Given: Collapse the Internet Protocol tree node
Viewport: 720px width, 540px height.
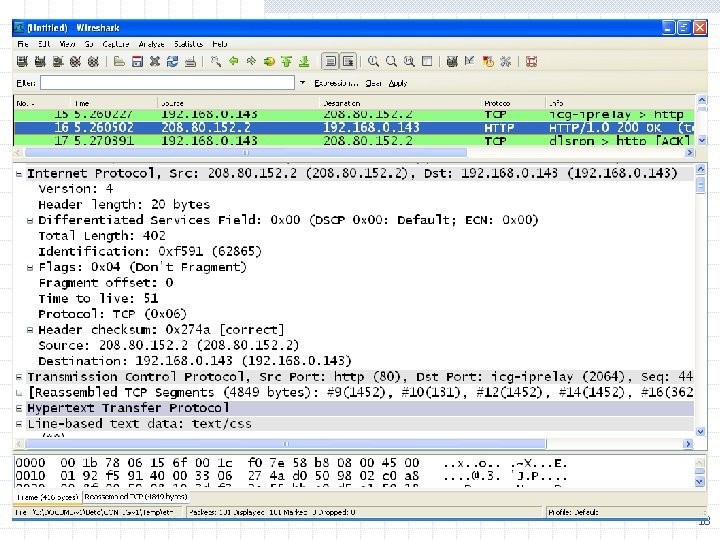Looking at the screenshot, I should pyautogui.click(x=19, y=174).
